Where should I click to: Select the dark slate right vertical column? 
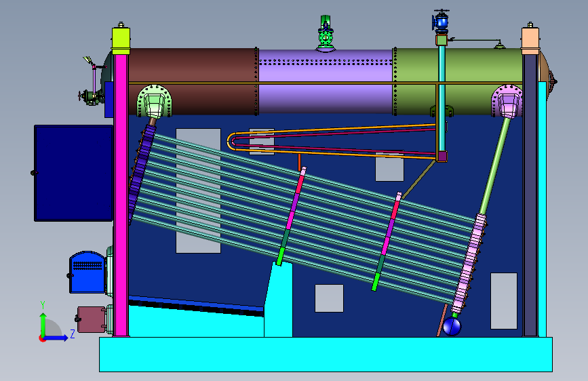pyautogui.click(x=530, y=195)
